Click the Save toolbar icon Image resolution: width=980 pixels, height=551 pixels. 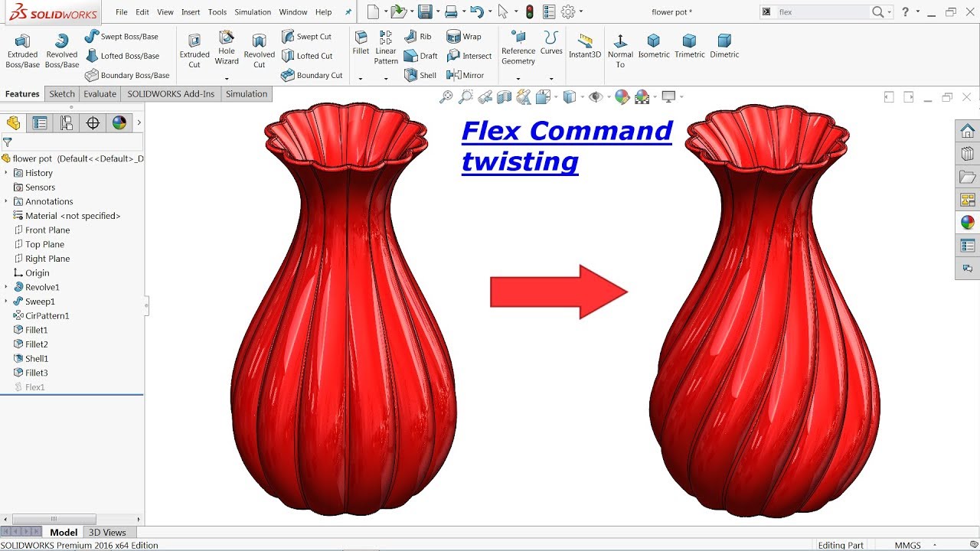pos(425,12)
